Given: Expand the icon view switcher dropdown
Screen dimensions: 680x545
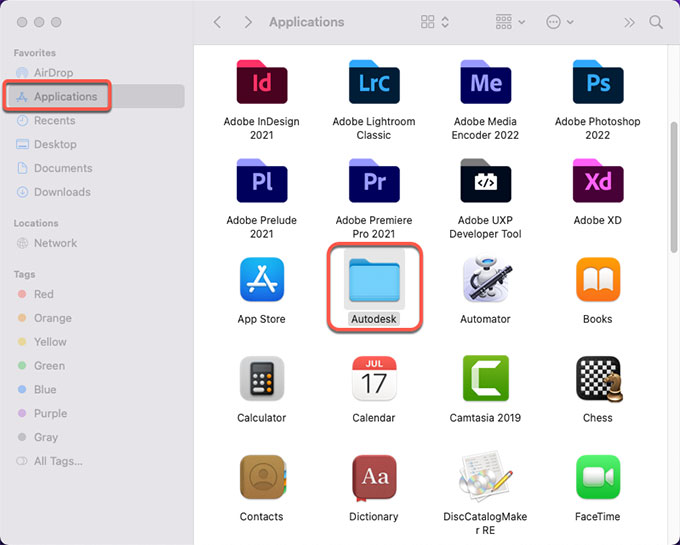Looking at the screenshot, I should click(x=435, y=22).
